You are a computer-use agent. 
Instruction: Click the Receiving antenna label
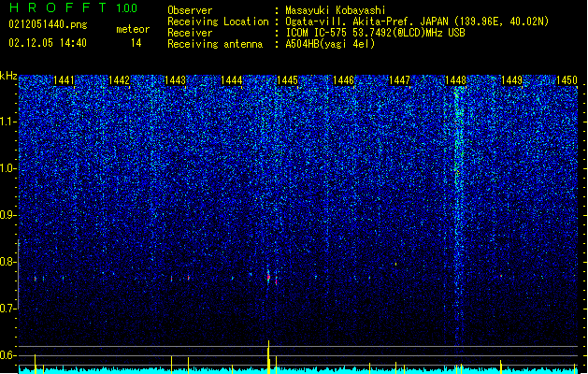point(215,44)
